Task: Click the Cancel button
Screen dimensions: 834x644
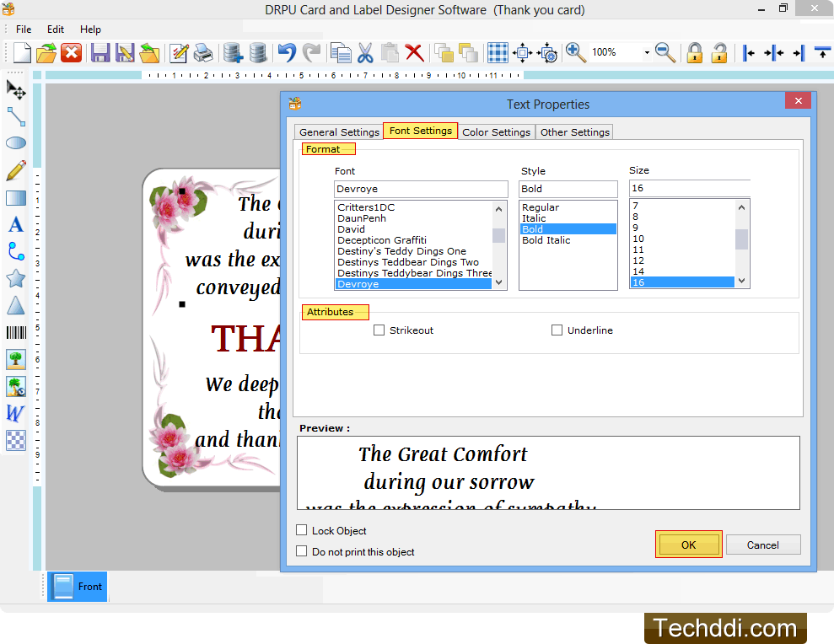Action: (x=762, y=545)
